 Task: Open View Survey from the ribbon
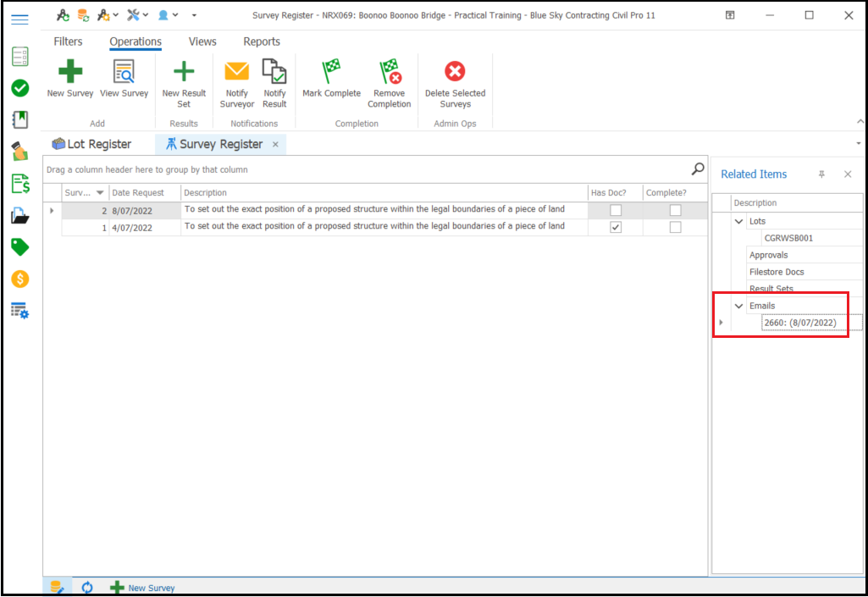124,73
